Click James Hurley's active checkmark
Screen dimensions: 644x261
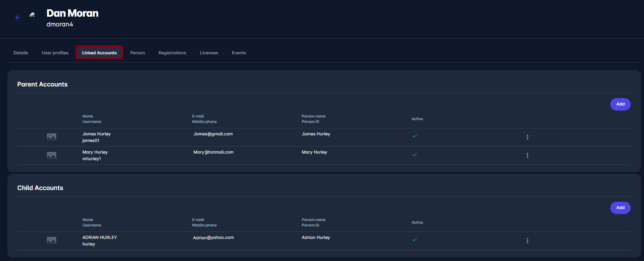415,136
